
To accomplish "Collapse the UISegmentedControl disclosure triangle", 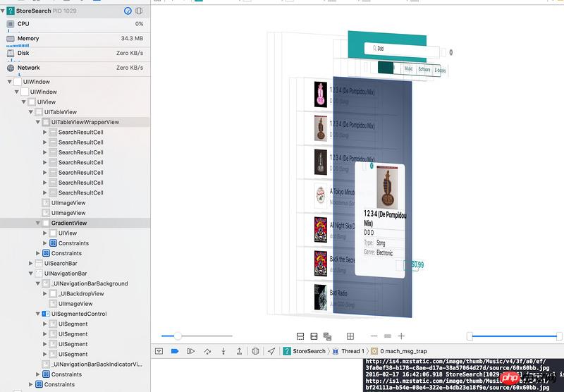I will pos(38,314).
